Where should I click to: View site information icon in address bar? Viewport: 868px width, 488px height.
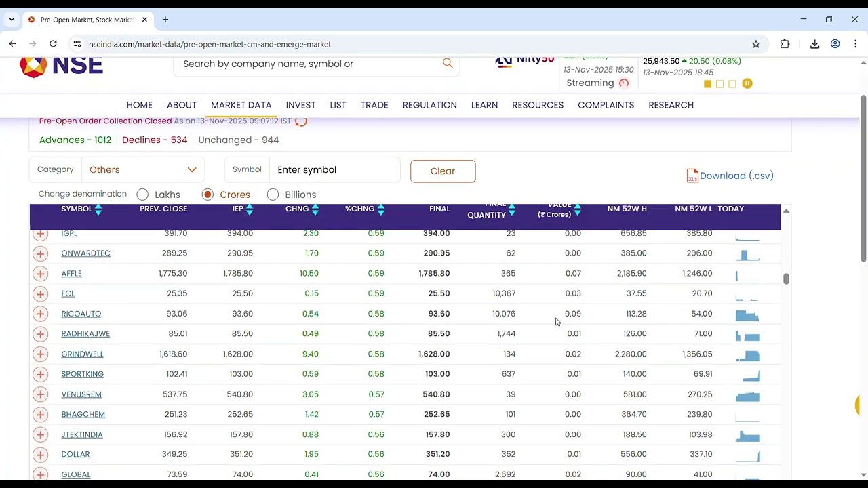pyautogui.click(x=77, y=44)
